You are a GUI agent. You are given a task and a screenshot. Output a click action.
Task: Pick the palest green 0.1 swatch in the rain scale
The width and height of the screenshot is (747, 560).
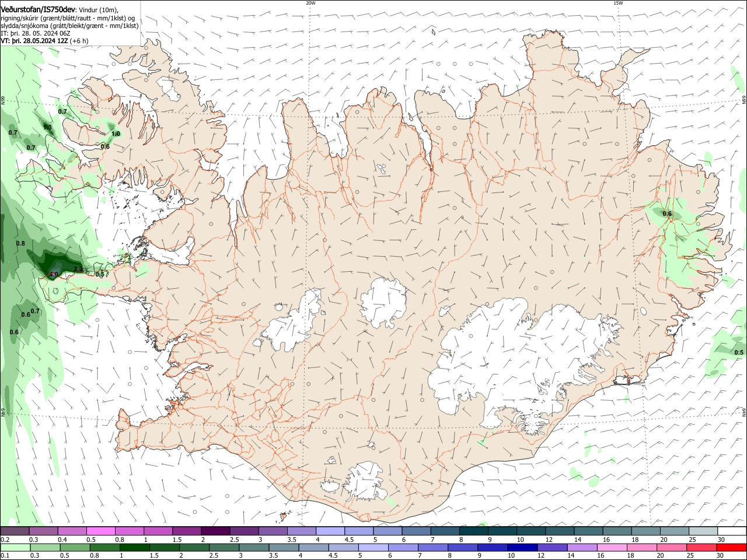click(x=16, y=547)
